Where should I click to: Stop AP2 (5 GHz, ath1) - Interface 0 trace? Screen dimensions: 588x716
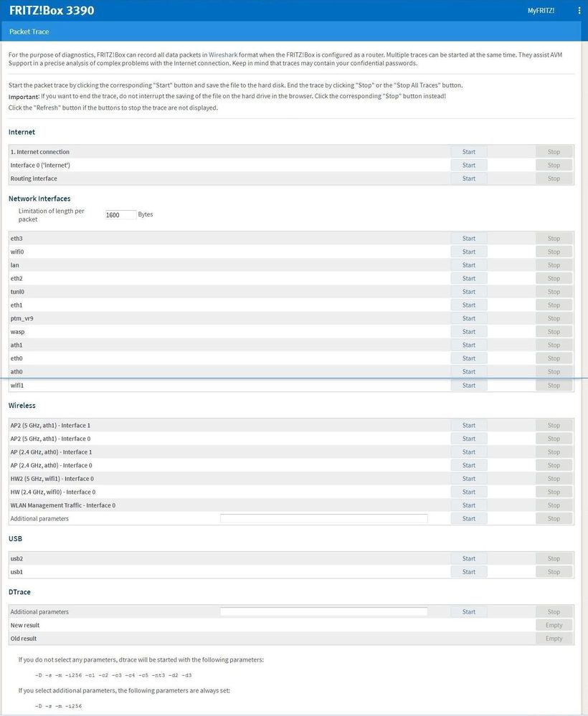pos(554,439)
